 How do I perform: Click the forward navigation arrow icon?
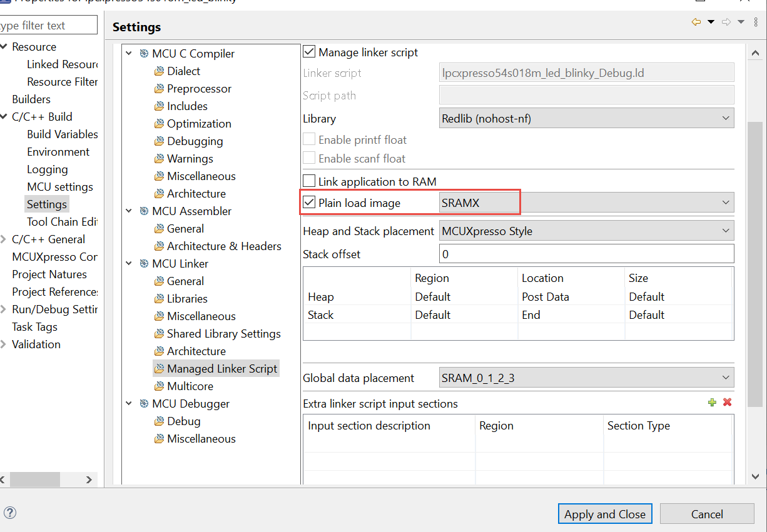[x=726, y=21]
